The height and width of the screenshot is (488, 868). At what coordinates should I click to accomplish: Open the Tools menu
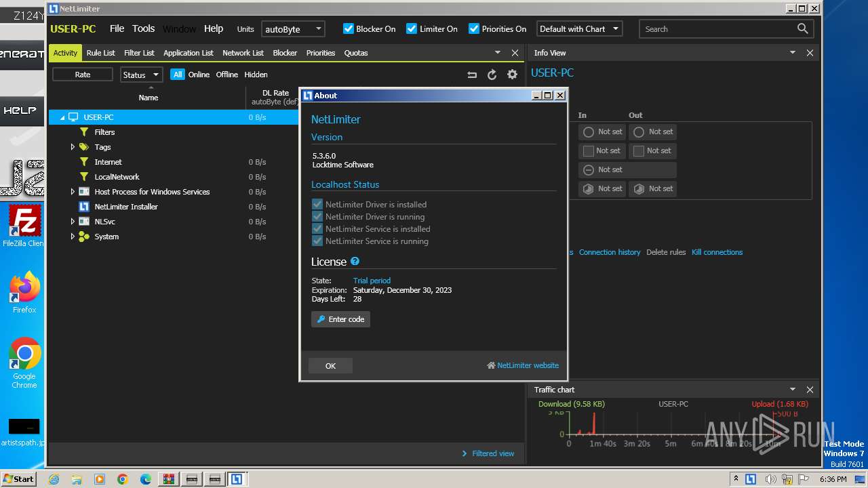144,28
